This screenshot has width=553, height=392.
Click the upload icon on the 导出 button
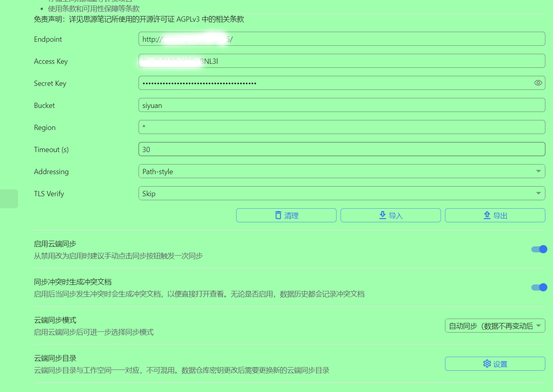(487, 215)
